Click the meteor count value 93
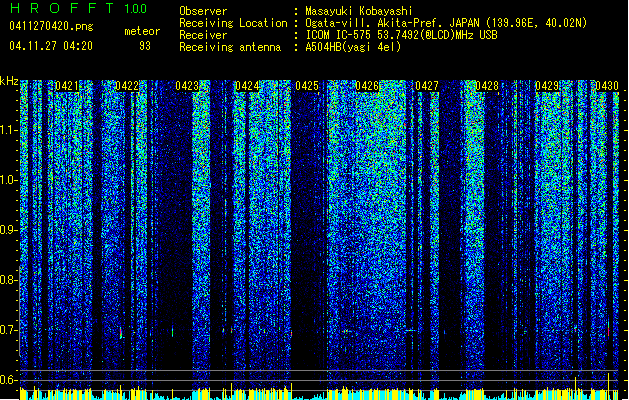This screenshot has height=400, width=629. (145, 46)
